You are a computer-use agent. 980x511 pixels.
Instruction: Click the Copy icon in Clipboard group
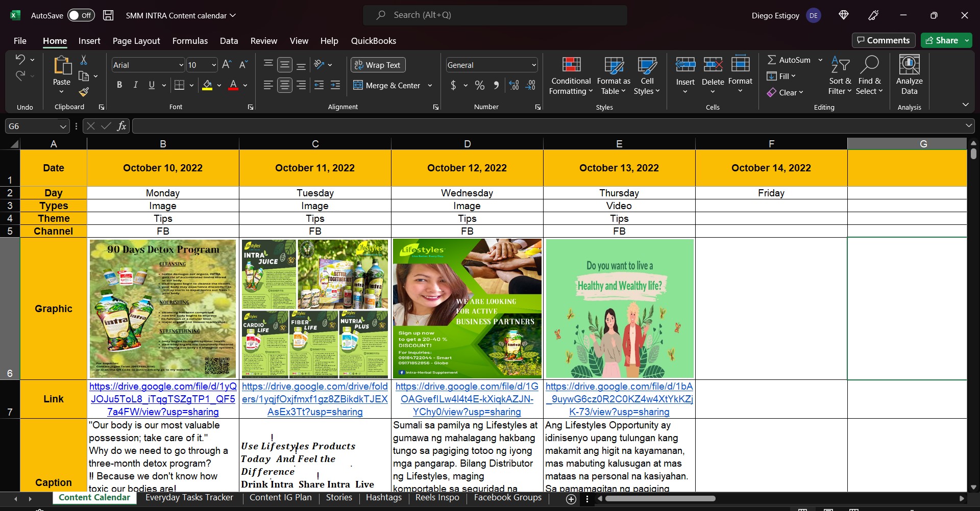coord(84,76)
